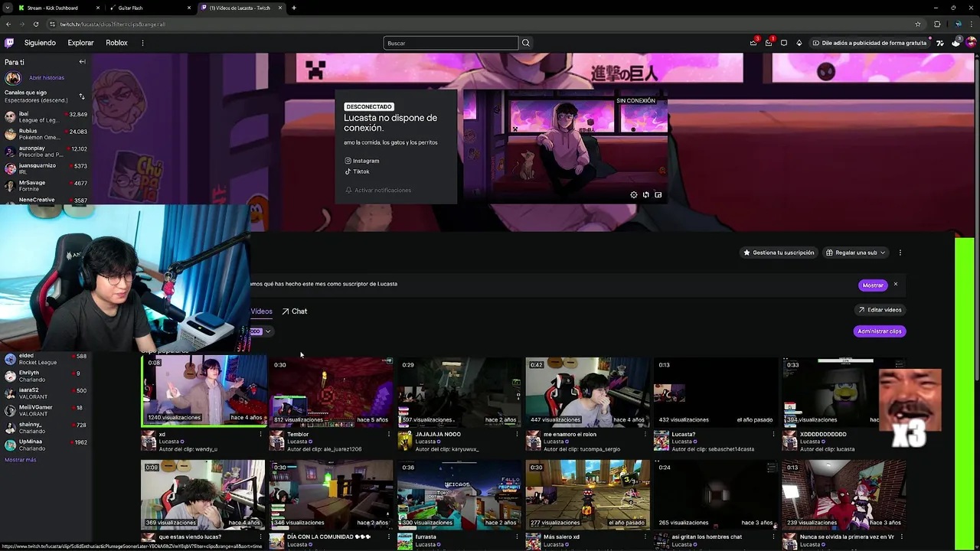Viewport: 980px width, 551px height.
Task: Open the Tiktok social link
Action: [x=358, y=171]
